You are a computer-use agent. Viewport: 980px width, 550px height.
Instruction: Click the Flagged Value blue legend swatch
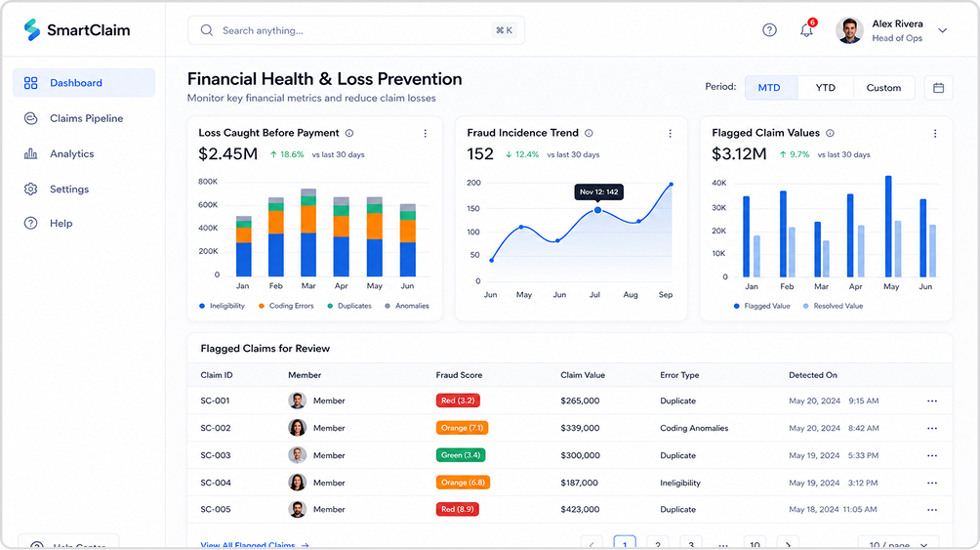736,306
